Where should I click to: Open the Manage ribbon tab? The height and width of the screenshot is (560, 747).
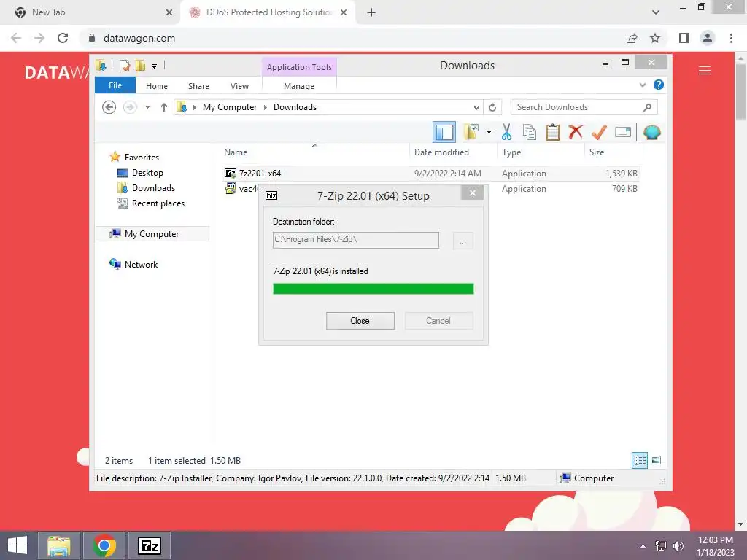298,86
